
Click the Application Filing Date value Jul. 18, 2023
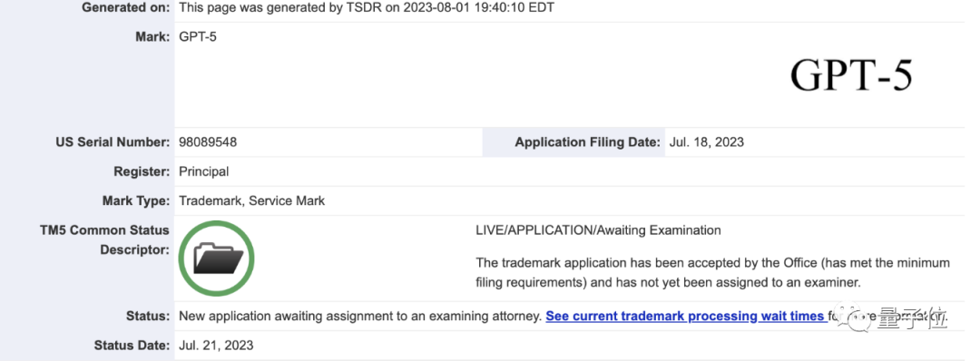(x=706, y=141)
